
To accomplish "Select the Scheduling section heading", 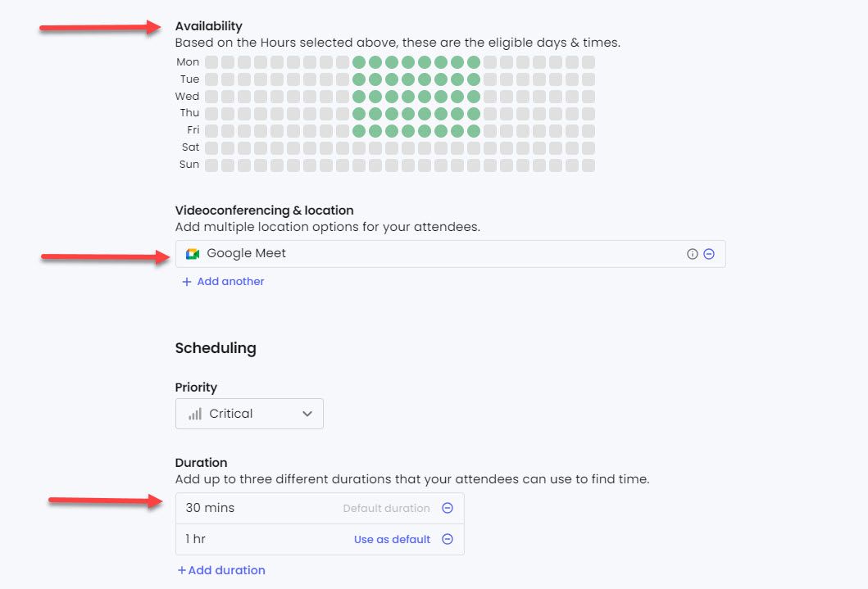I will (215, 348).
